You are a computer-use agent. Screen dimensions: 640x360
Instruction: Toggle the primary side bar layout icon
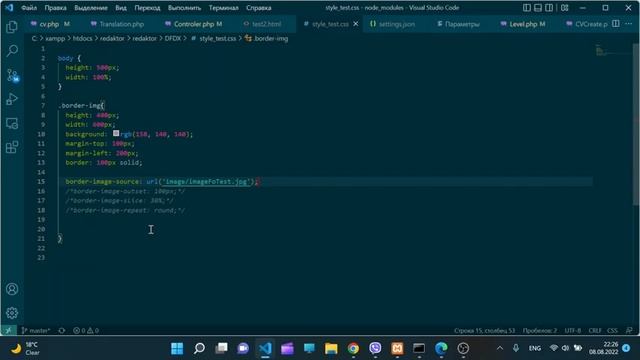pos(527,8)
